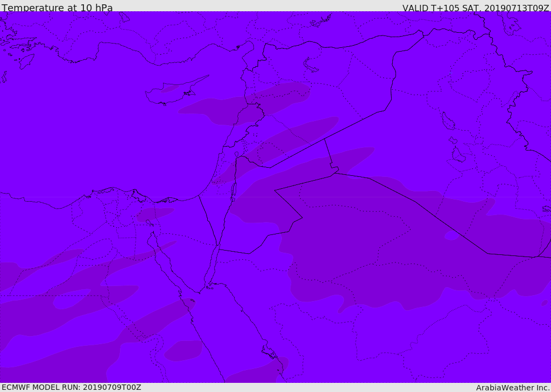
Task: Click the 'VALID T+105 SAT. 20190713T09Z' label
Action: click(x=476, y=8)
